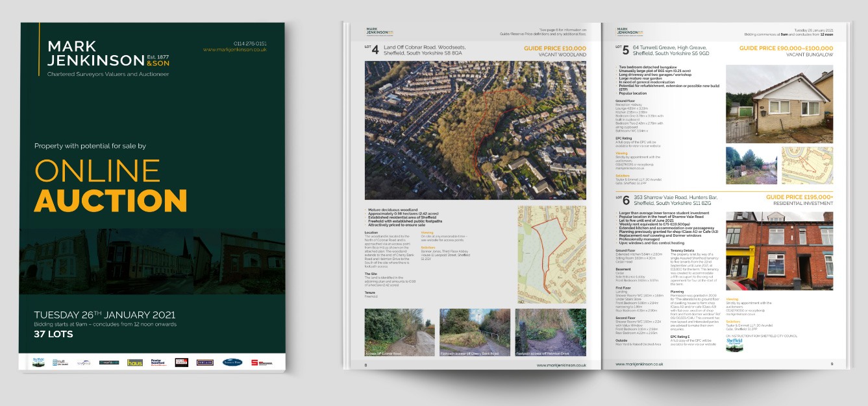Click the yellow haus logo on the cover's footer strip
Screen dimensions: 868x406
(x=135, y=363)
